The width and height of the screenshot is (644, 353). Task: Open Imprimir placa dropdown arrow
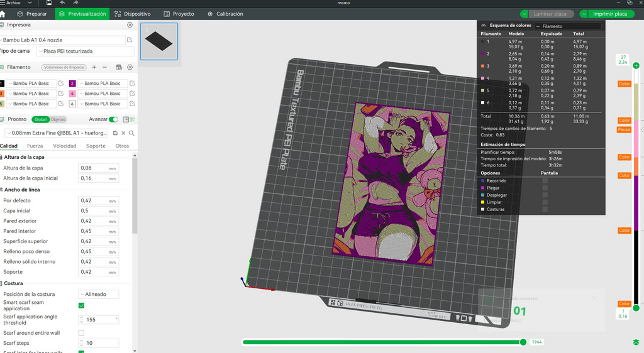584,14
